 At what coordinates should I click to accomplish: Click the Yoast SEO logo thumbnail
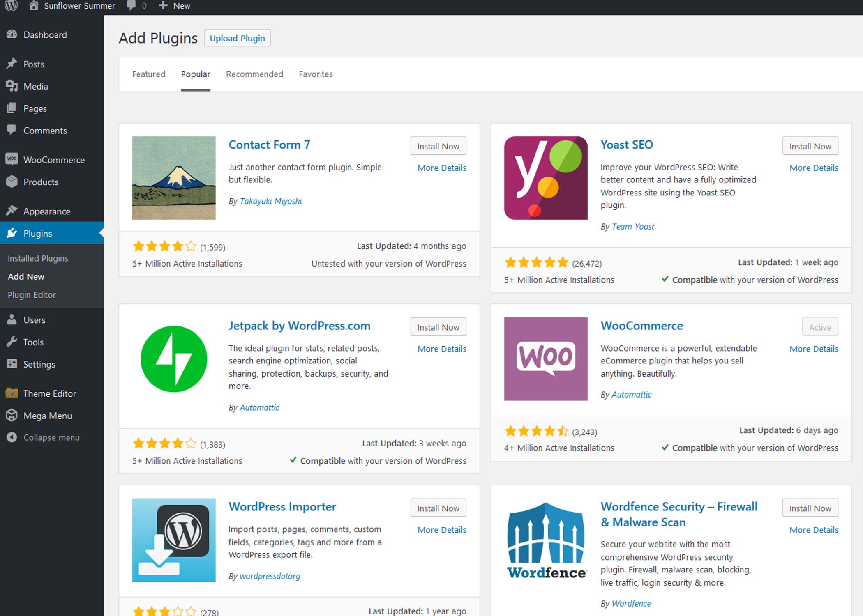pos(546,178)
